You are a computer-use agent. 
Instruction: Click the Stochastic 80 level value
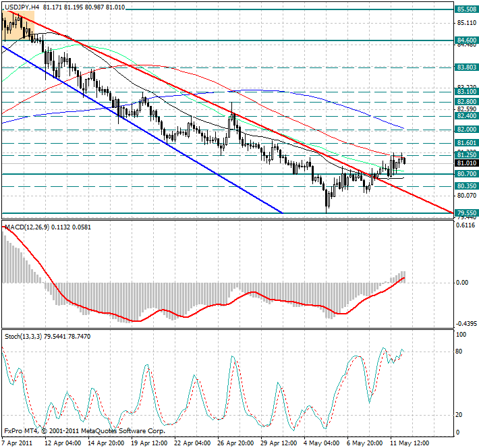click(459, 352)
